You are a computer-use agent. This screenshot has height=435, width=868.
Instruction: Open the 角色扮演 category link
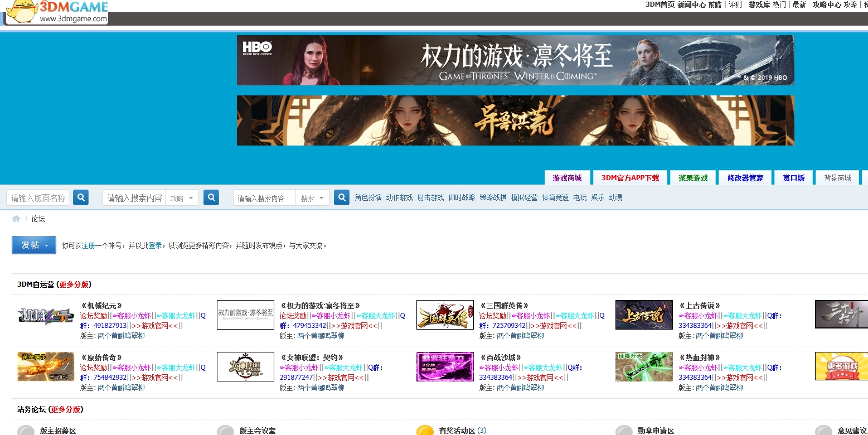(368, 197)
